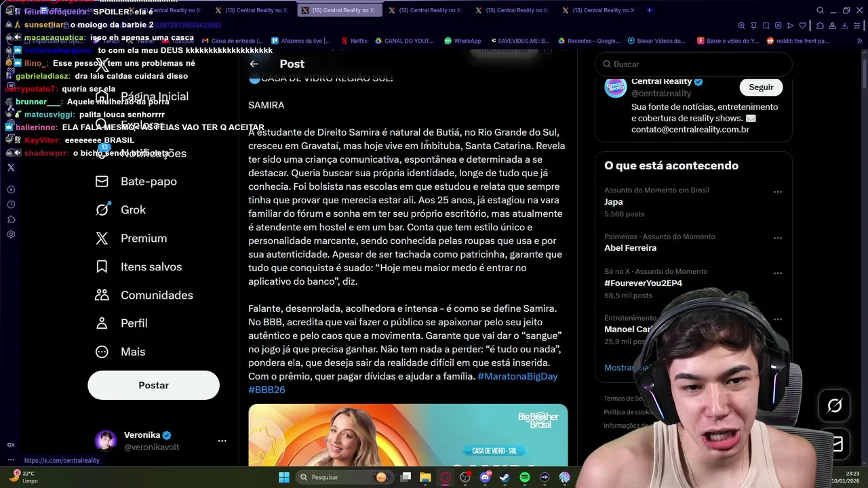The height and width of the screenshot is (488, 868).
Task: Open Grok from the sidebar
Action: click(121, 210)
